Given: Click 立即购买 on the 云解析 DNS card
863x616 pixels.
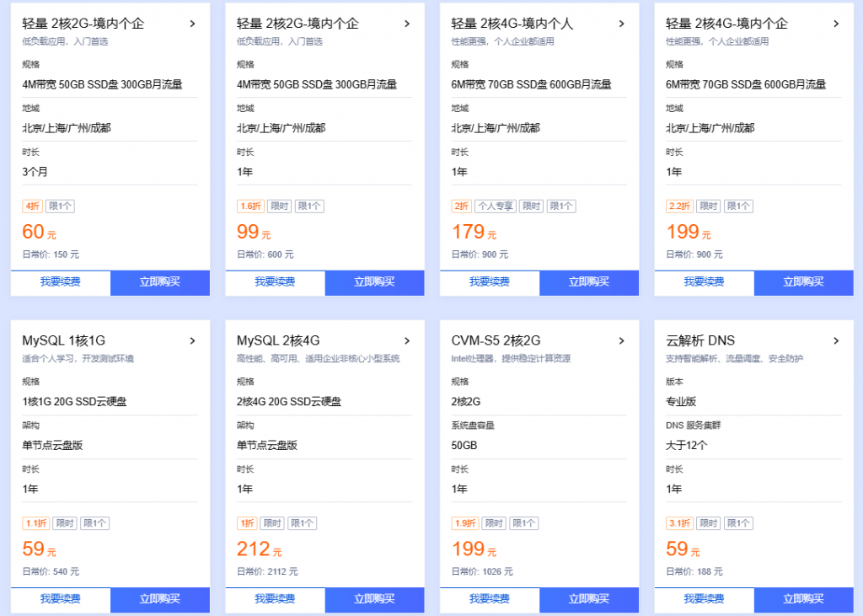Looking at the screenshot, I should coord(803,599).
